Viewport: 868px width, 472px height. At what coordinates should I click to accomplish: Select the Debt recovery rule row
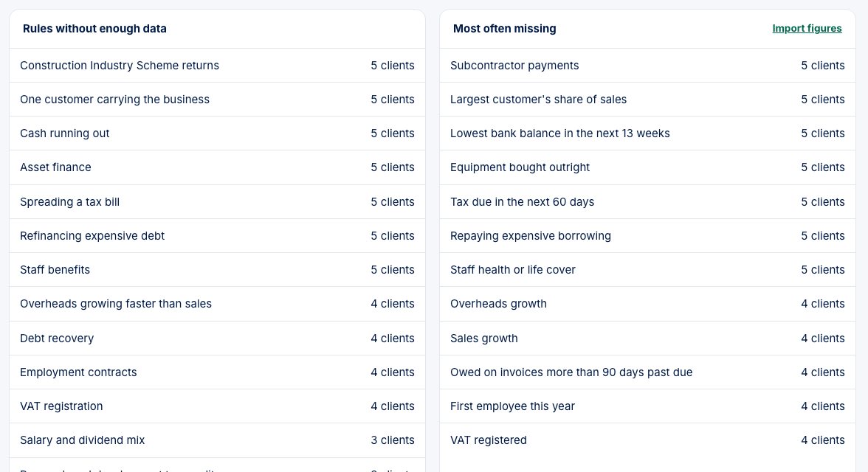[217, 338]
